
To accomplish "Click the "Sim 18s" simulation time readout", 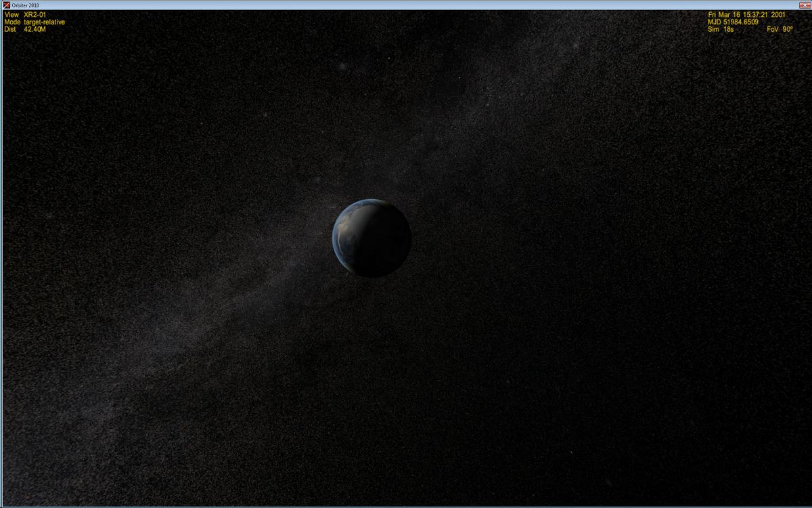I will [x=721, y=29].
